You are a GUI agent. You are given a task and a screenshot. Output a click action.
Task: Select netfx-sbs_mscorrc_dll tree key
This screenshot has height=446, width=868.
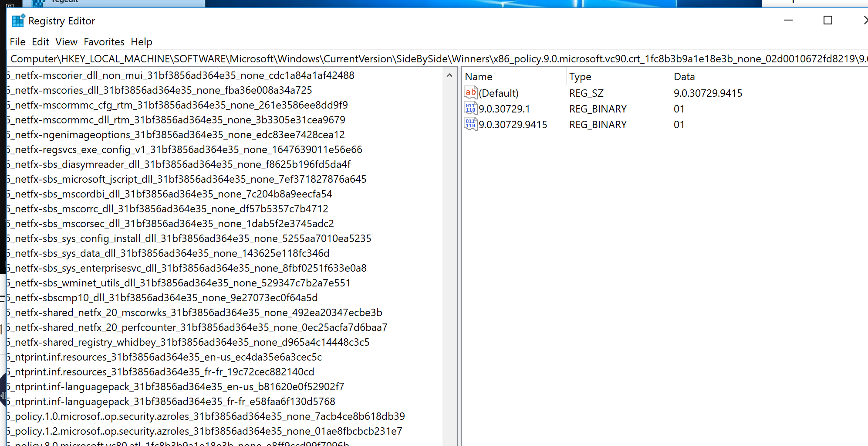click(168, 209)
